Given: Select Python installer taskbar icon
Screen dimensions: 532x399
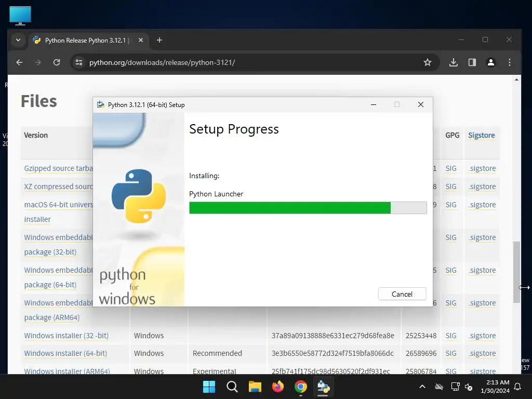Looking at the screenshot, I should coord(323,387).
